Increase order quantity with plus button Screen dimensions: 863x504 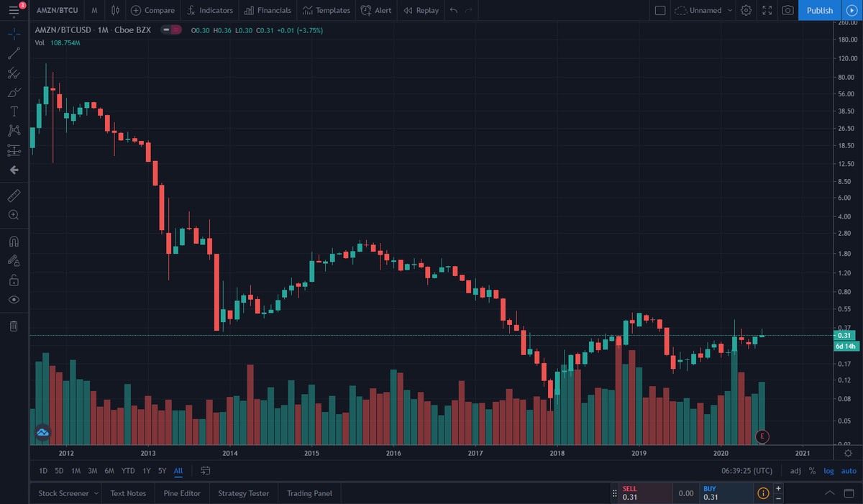click(779, 488)
